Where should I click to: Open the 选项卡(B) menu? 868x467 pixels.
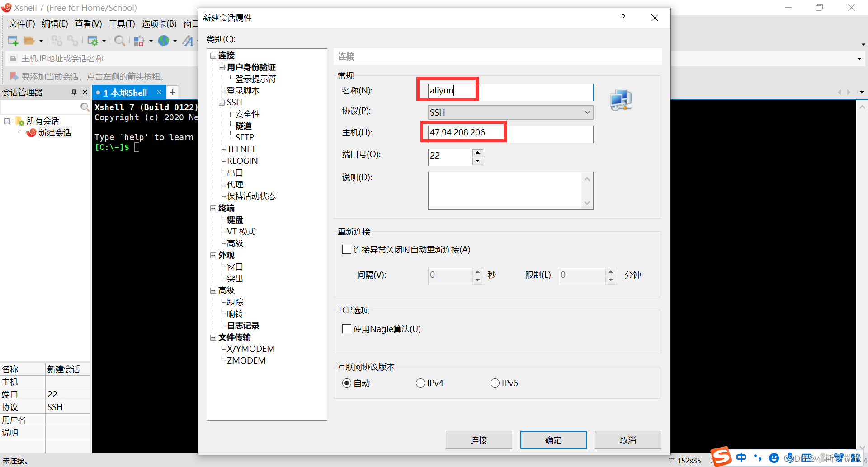pos(159,23)
